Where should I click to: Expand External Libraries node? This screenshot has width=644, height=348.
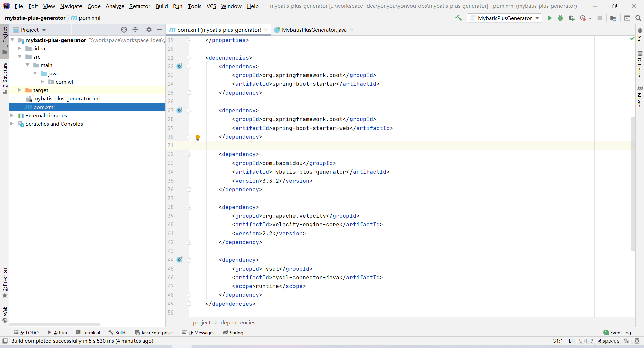pyautogui.click(x=12, y=115)
